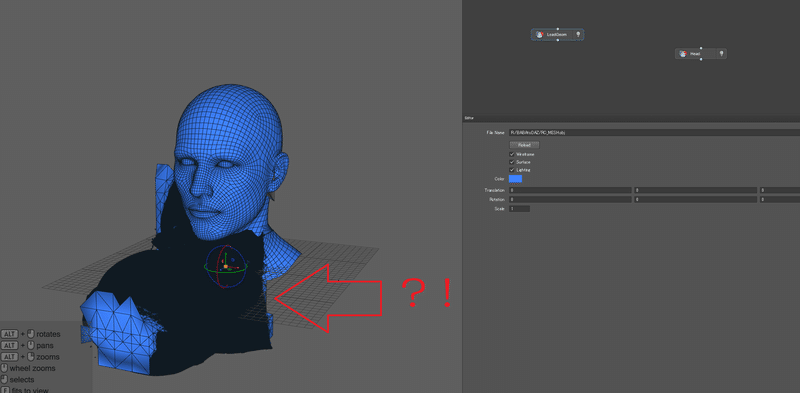Toggle the Head node lightbulb
800x393 pixels.
click(721, 54)
